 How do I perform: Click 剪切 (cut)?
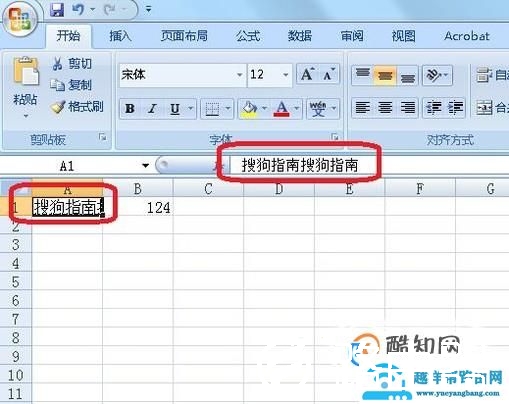pos(72,63)
